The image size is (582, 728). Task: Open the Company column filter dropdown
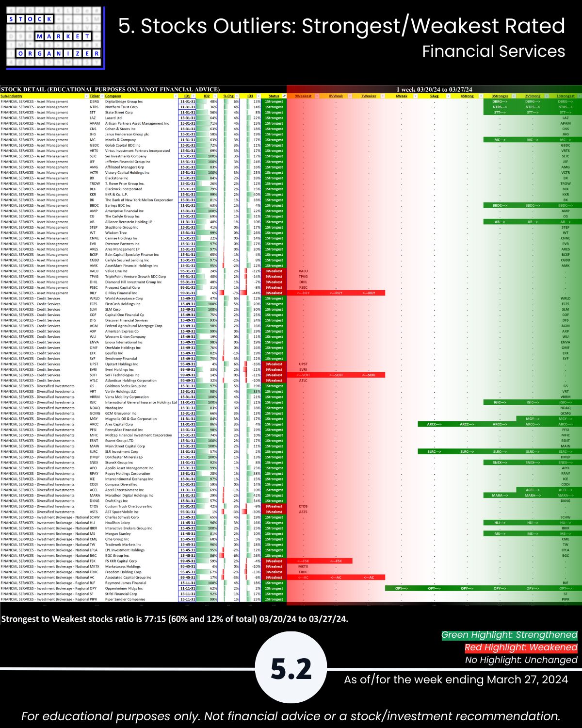[x=176, y=96]
